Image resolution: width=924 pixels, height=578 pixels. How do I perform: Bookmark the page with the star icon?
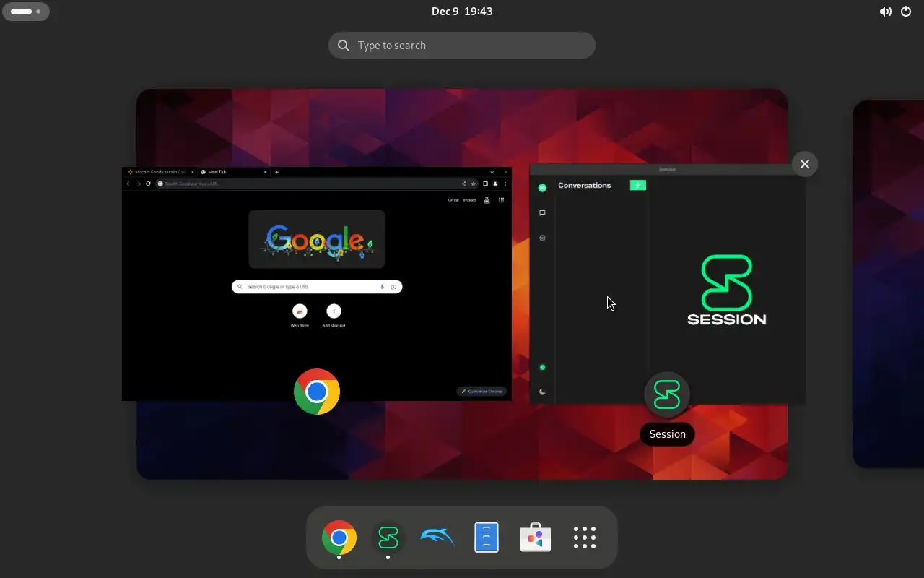[x=473, y=184]
